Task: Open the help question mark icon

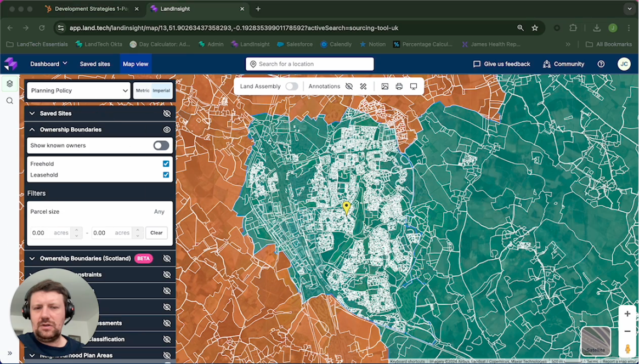Action: point(601,64)
